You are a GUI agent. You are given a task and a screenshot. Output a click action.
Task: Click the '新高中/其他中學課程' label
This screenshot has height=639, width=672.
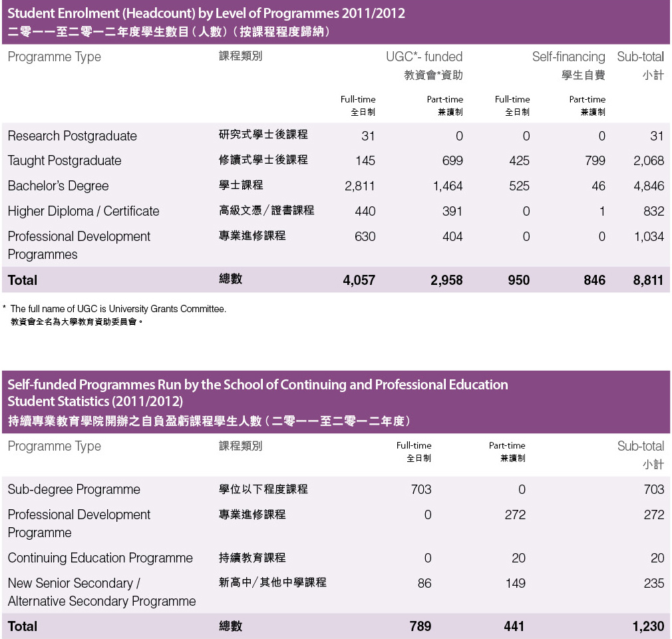[273, 582]
